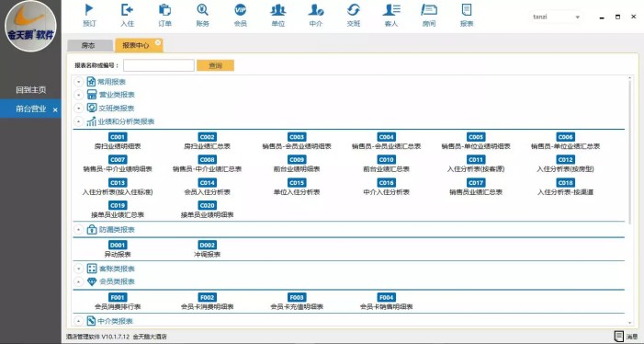Click the star icon beside 常用报表

tap(91, 82)
